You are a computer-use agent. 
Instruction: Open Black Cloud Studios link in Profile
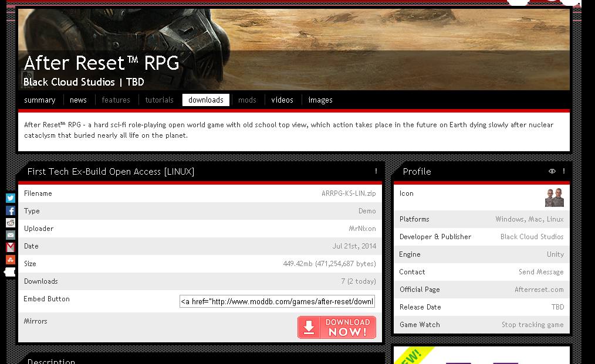pos(532,237)
